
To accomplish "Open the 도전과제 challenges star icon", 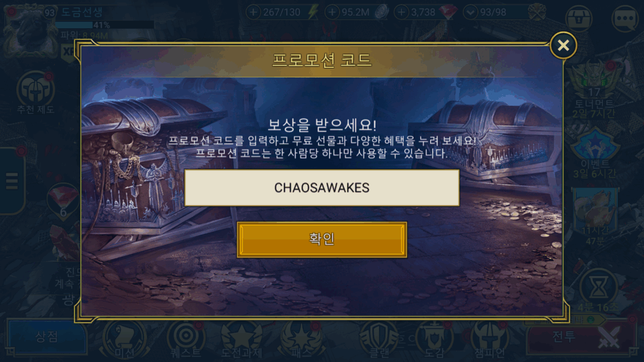I will (241, 340).
